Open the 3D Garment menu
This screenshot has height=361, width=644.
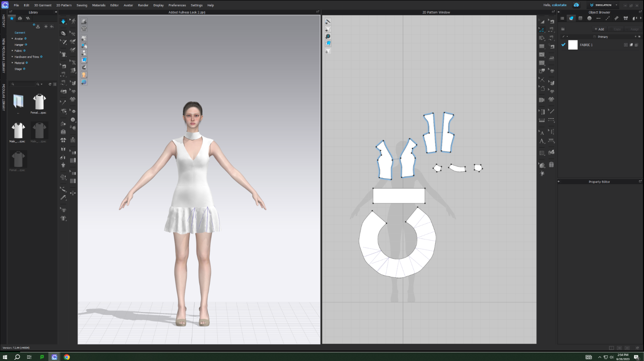43,5
